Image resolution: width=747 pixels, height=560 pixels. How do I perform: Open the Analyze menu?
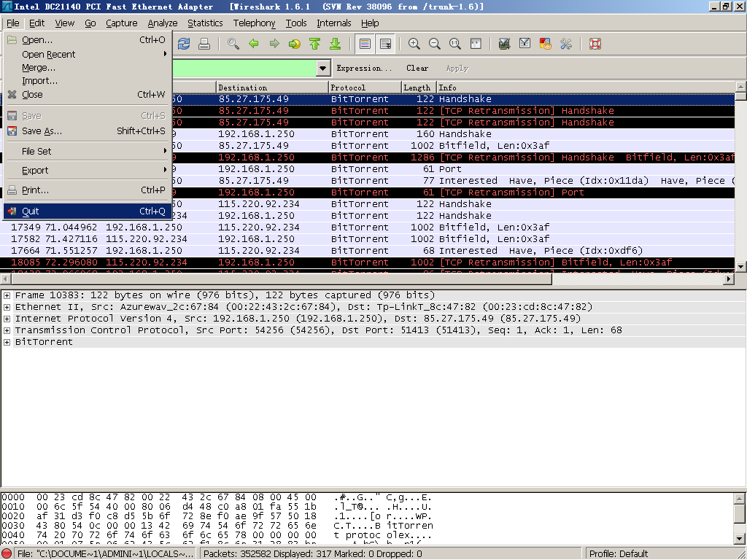[163, 23]
